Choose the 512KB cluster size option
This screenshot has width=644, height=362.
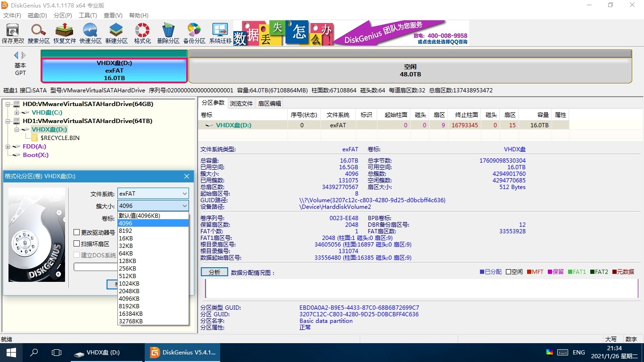[153, 276]
